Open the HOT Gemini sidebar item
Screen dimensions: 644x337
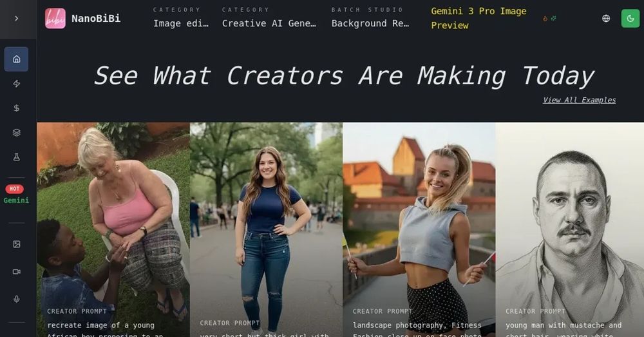(17, 195)
